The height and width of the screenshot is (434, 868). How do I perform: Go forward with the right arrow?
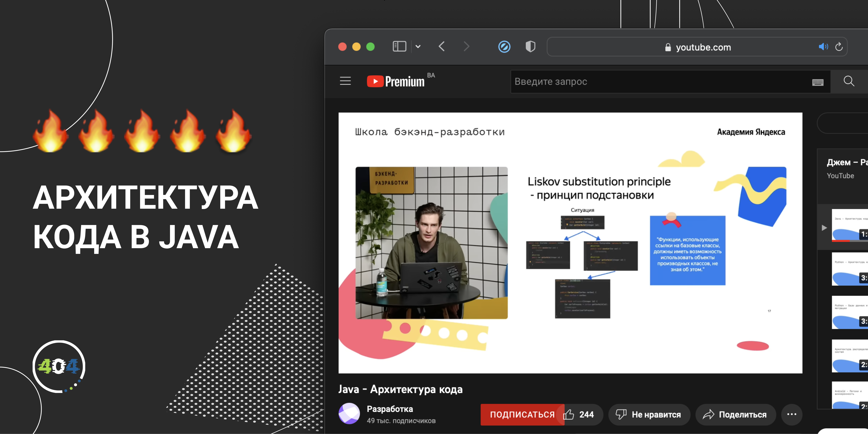(466, 47)
